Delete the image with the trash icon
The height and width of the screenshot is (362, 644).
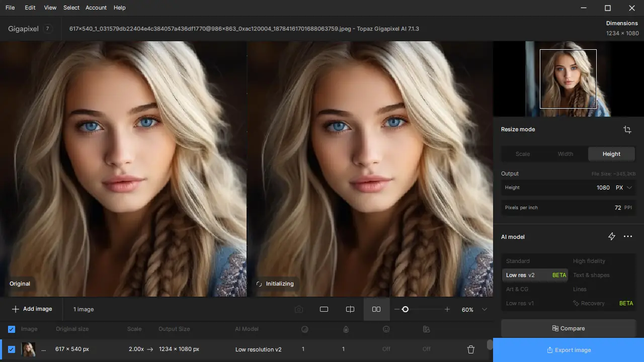click(471, 349)
